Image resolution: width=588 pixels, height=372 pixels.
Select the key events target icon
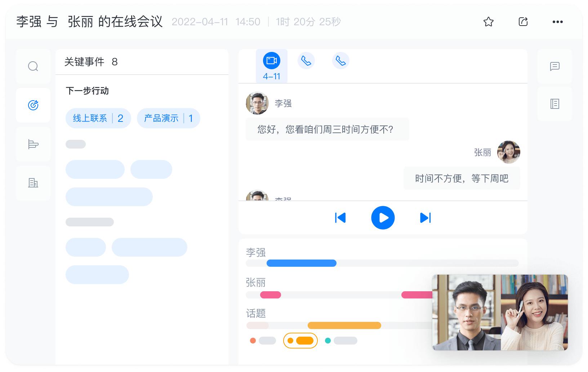pyautogui.click(x=33, y=105)
